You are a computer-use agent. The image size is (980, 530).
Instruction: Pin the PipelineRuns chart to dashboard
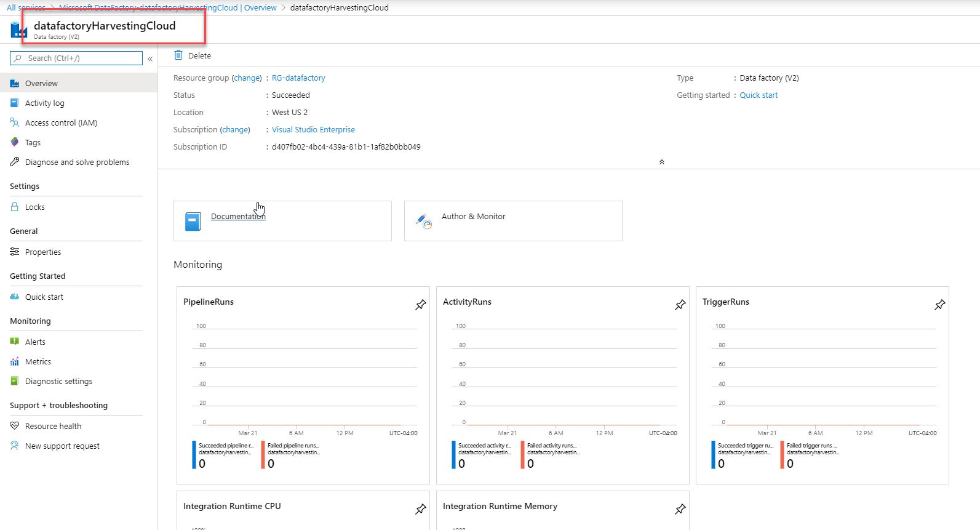click(421, 305)
